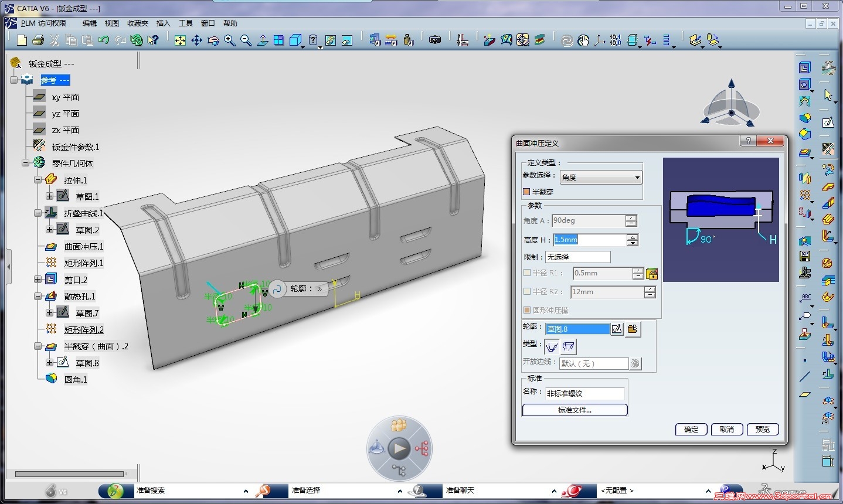Select 矩形阵列.2 in the specification tree

coord(84,330)
